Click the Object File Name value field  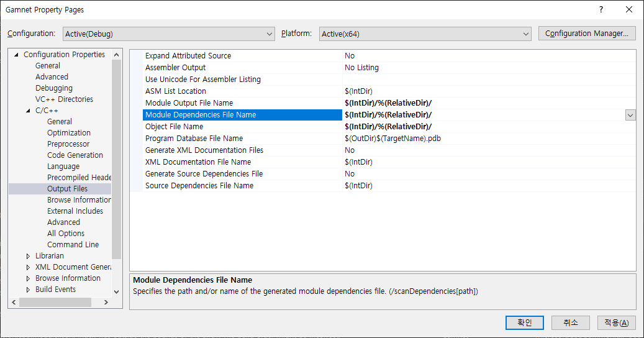(x=489, y=127)
